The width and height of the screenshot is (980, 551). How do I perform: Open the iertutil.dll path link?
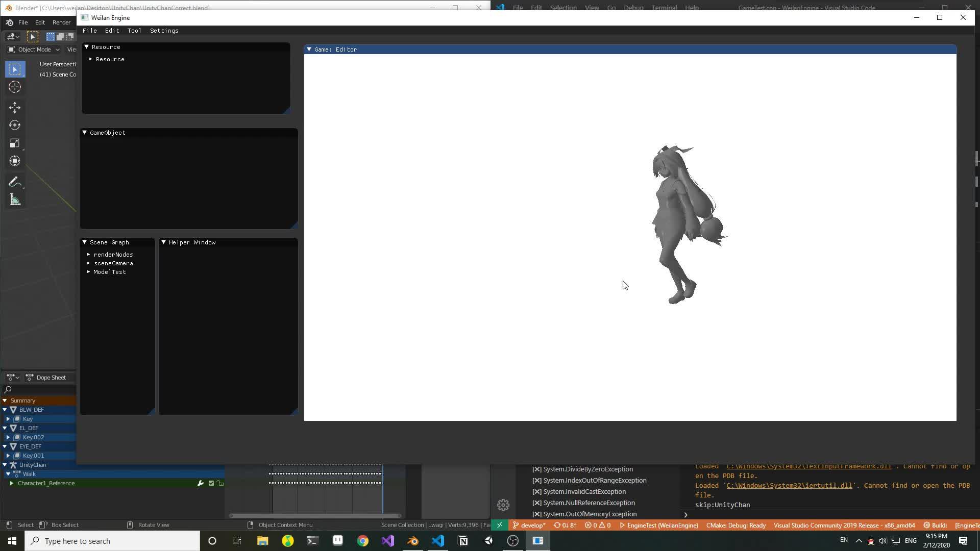789,486
